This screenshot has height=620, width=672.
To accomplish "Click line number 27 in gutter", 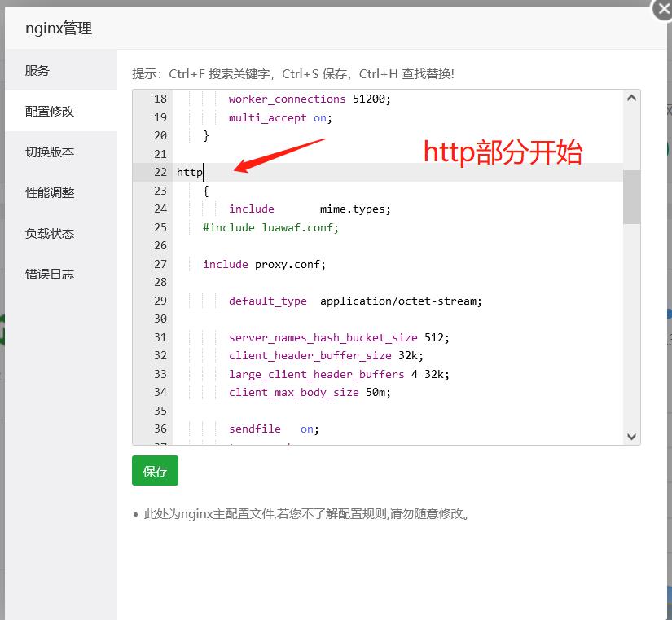I will click(160, 264).
